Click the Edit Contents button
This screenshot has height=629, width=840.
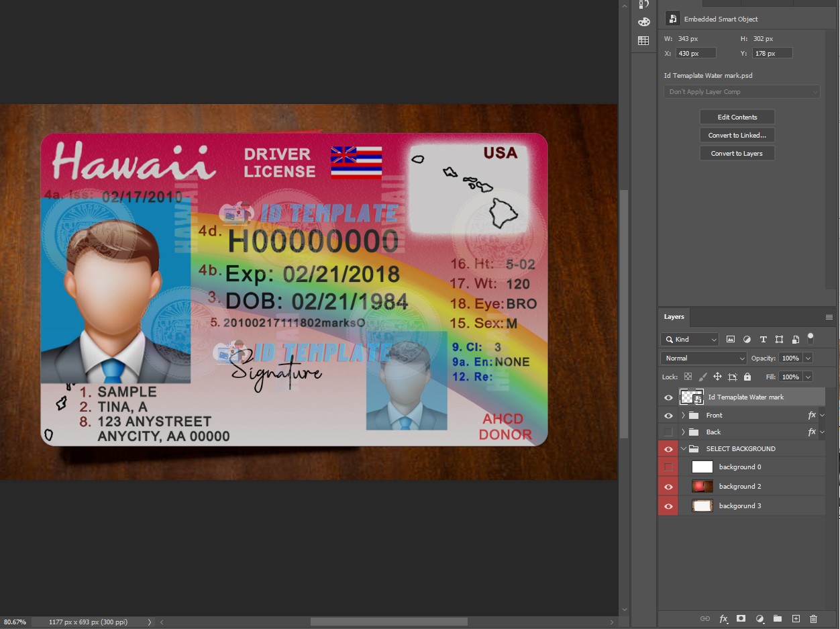pos(737,117)
